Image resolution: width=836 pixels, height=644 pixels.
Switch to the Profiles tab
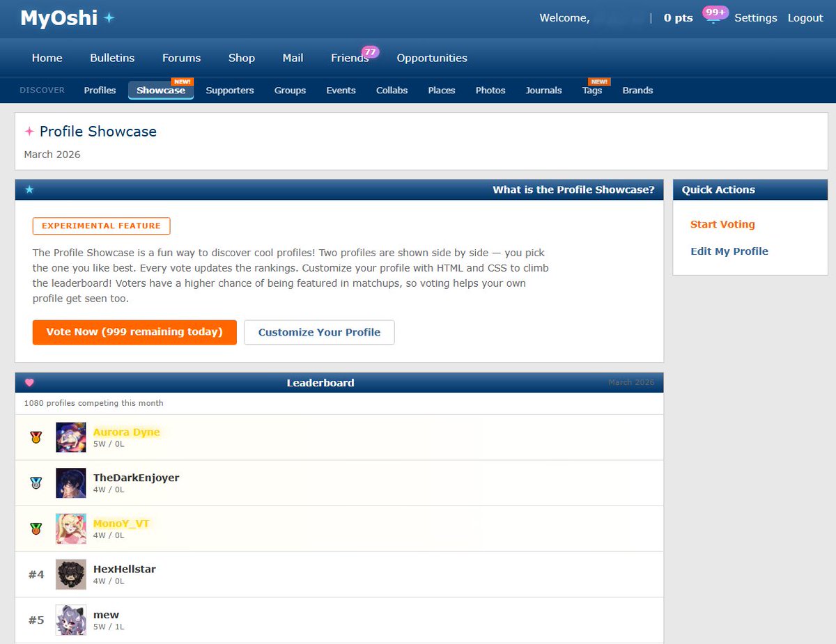100,91
